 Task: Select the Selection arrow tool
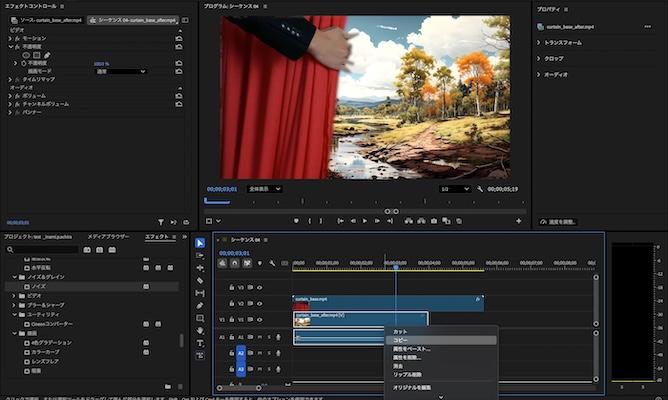(200, 242)
